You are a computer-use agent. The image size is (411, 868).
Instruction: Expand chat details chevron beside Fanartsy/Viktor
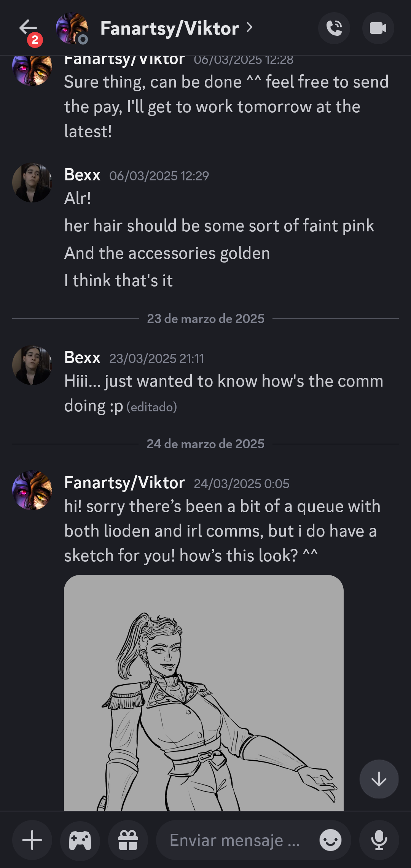(x=250, y=27)
